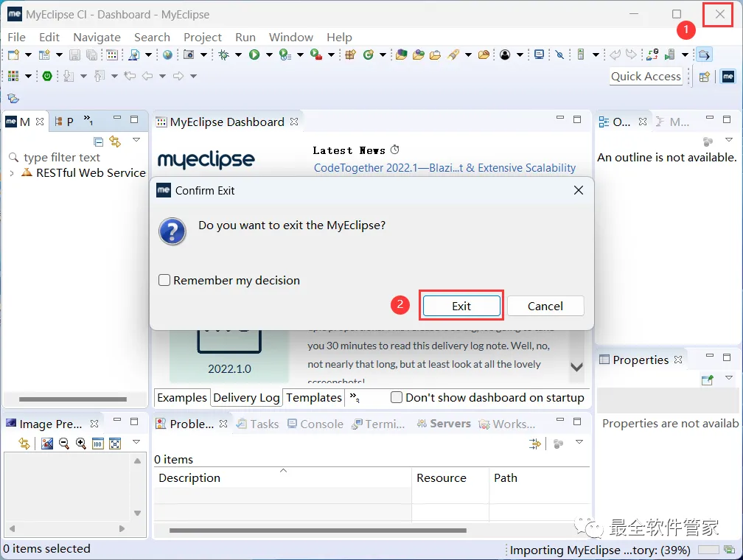Click the Zoom In magnifier in Image Preview

pos(81,444)
